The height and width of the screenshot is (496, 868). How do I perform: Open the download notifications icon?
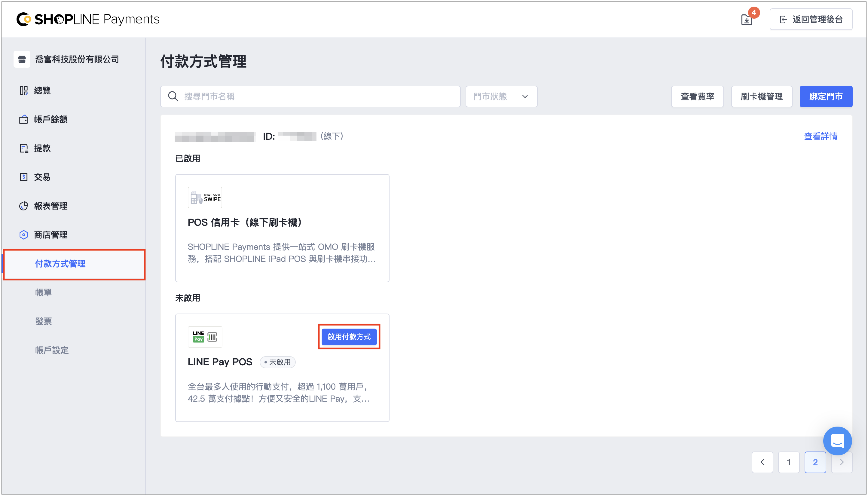click(x=746, y=20)
